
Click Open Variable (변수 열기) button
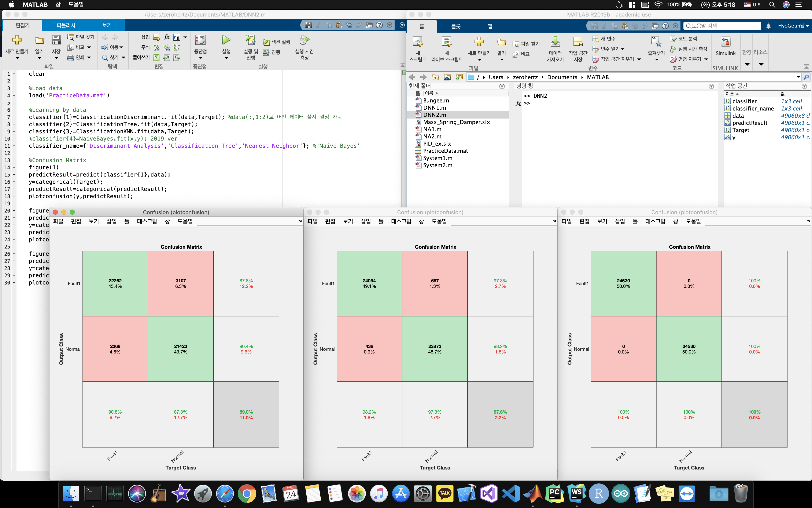(x=608, y=49)
